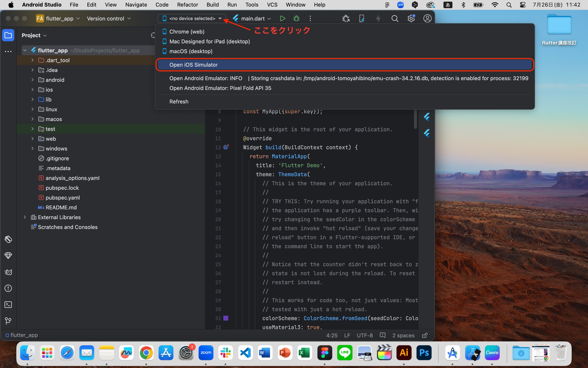Launch Figma from the Dock
This screenshot has width=588, height=368.
coord(325,353)
